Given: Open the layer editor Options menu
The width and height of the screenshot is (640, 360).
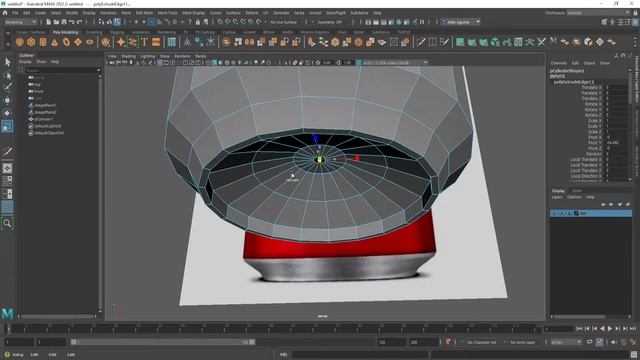Looking at the screenshot, I should [574, 197].
